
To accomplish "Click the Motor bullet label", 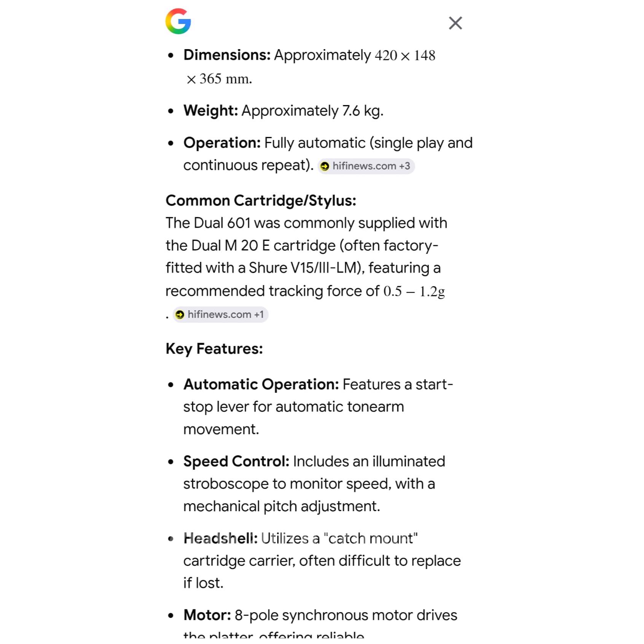I will 207,615.
